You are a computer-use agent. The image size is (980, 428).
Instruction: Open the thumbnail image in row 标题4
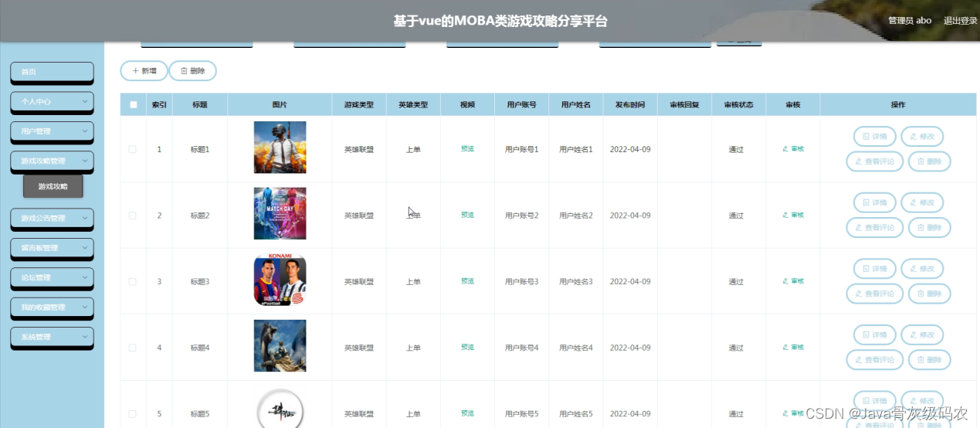(280, 345)
